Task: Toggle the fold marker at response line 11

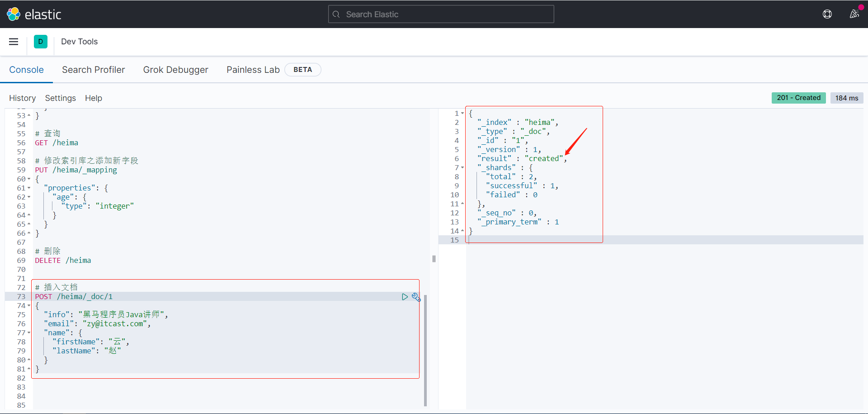Action: point(462,204)
